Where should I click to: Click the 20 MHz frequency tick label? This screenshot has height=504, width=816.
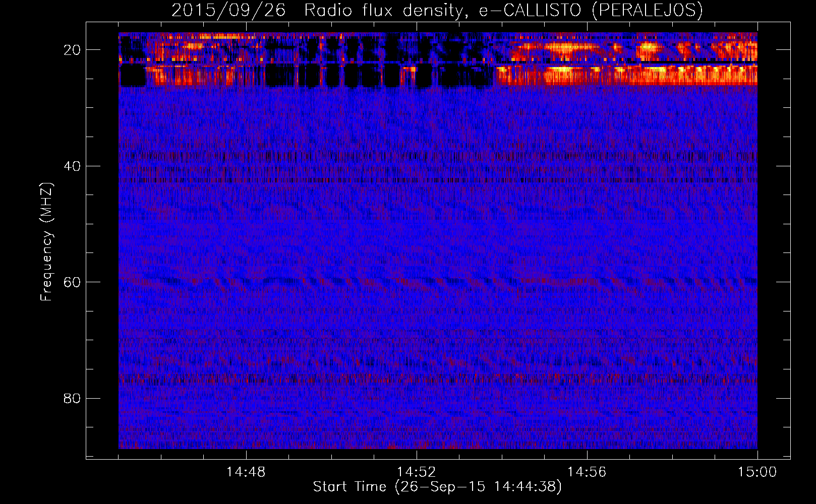coord(73,50)
